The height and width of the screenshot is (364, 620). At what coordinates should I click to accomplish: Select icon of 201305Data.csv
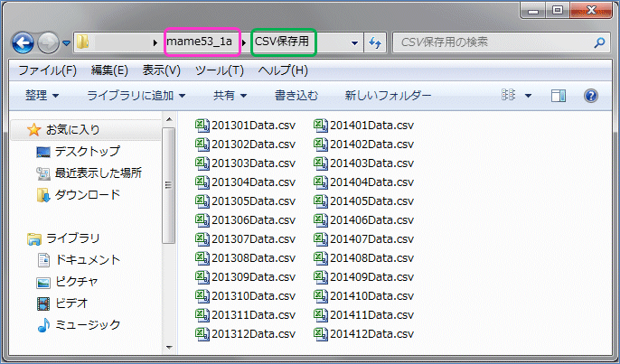click(202, 201)
